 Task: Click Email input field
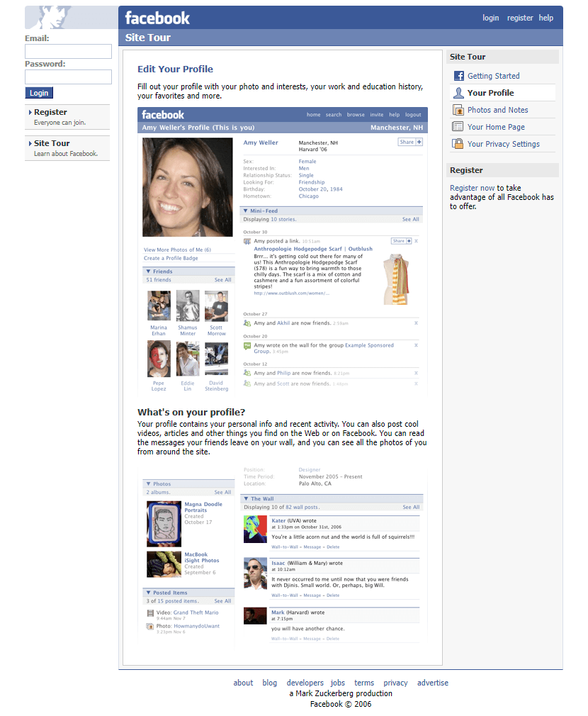(x=68, y=51)
